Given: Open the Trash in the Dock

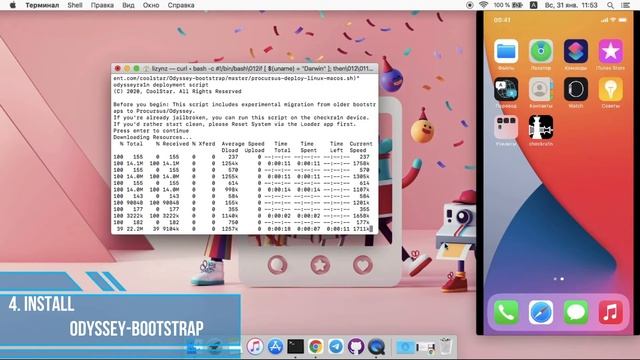Looking at the screenshot, I should pyautogui.click(x=446, y=347).
